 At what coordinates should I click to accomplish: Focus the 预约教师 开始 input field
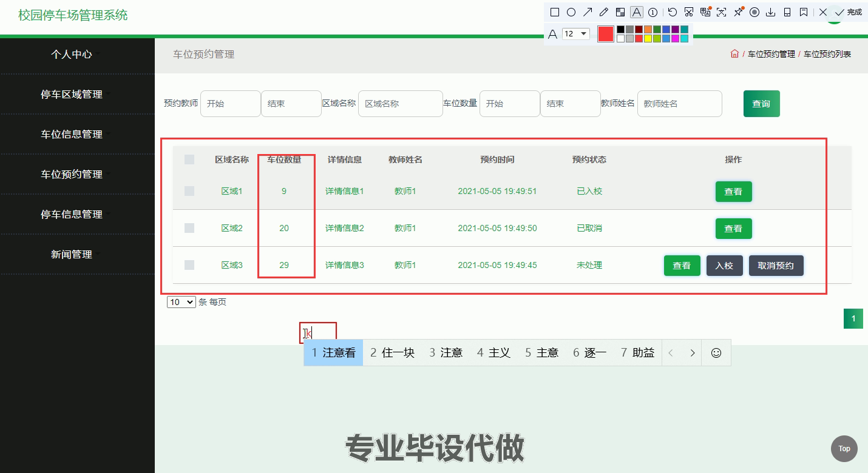coord(231,104)
